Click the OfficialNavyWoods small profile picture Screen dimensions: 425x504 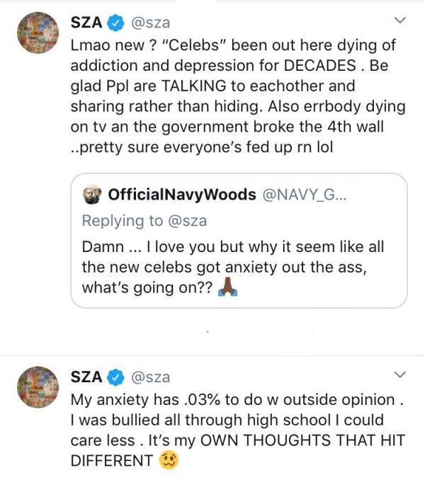click(93, 195)
